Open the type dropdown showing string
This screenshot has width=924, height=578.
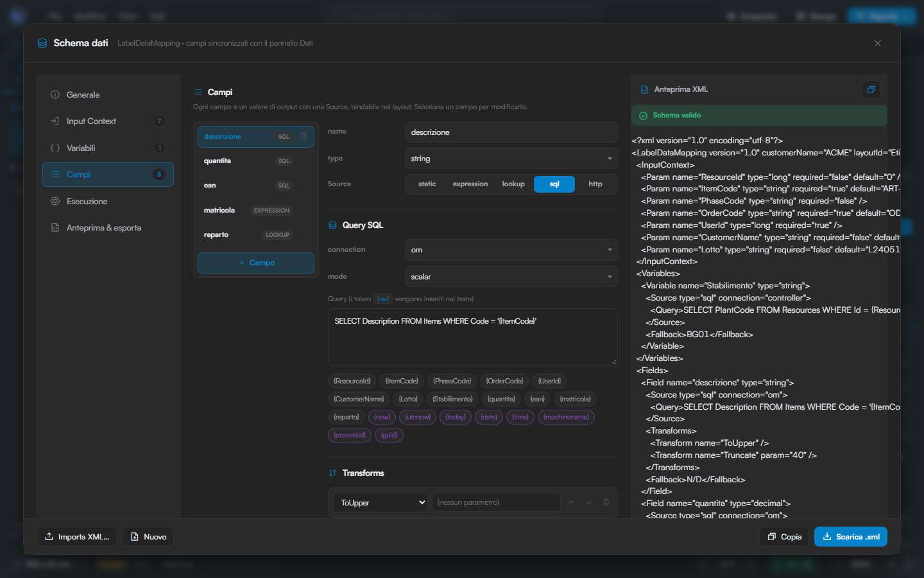[x=511, y=159]
